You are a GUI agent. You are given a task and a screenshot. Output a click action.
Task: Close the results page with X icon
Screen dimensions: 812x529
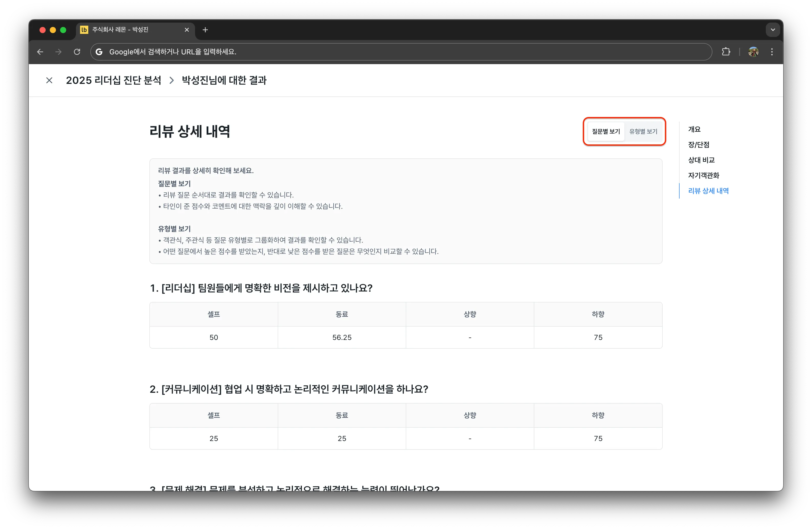click(50, 81)
